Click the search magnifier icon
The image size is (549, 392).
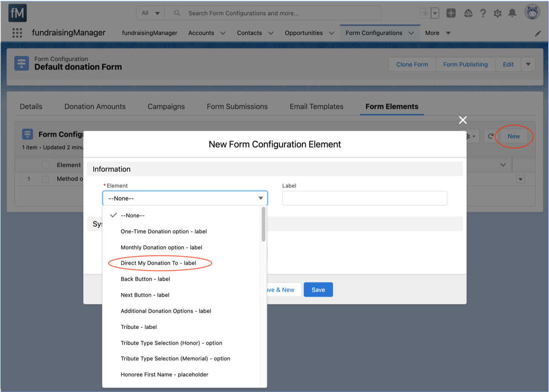tap(177, 13)
